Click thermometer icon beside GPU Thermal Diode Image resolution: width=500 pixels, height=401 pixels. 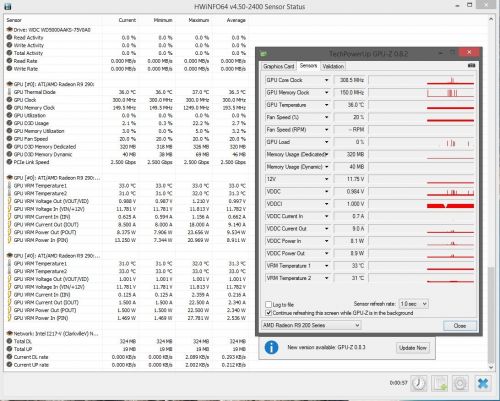pos(9,92)
